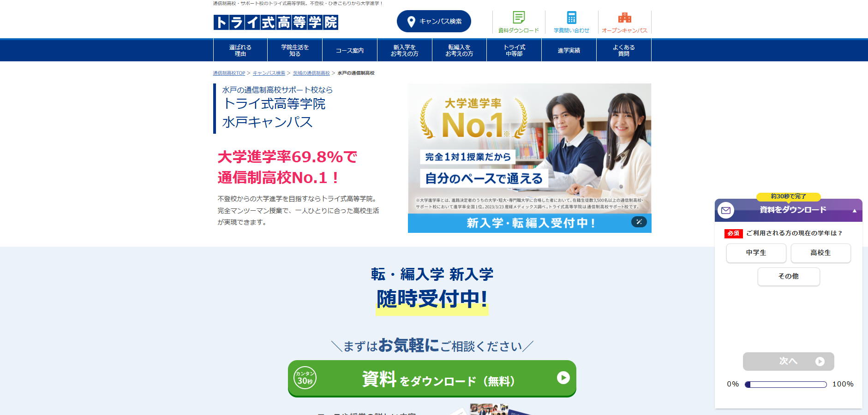Click the オープンキャンパス building icon
868x415 pixels.
point(624,18)
